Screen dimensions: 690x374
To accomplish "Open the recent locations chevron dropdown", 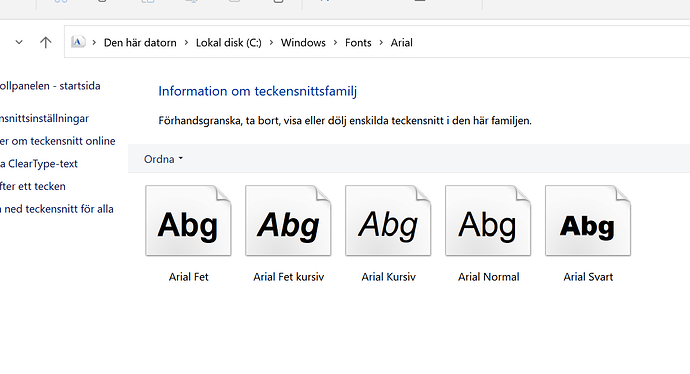I will coord(19,42).
